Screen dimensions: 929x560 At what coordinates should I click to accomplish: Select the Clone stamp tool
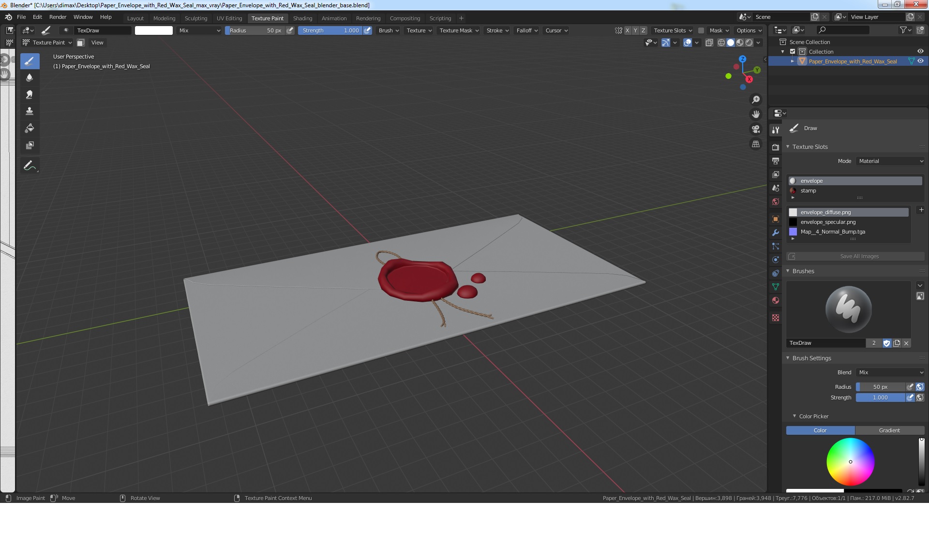(x=30, y=111)
